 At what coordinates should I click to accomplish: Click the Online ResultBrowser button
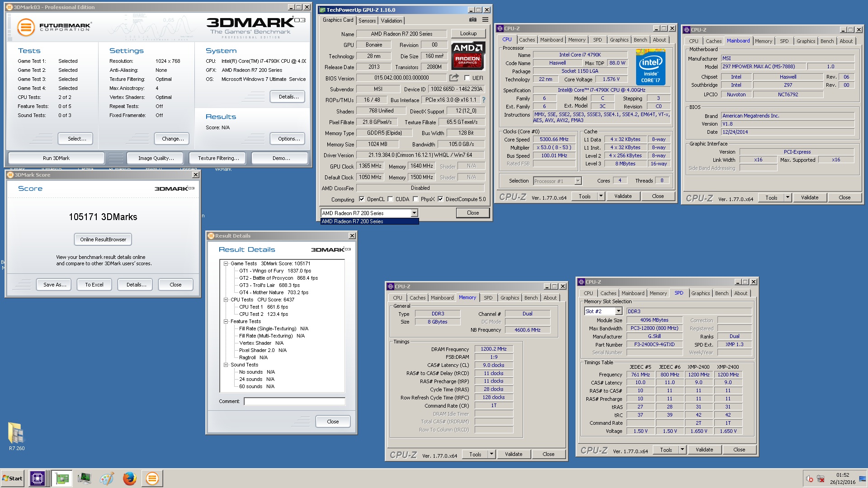(103, 239)
